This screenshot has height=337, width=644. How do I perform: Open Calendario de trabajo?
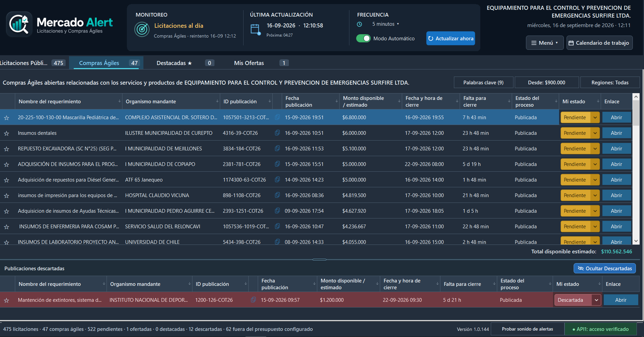[x=599, y=43]
